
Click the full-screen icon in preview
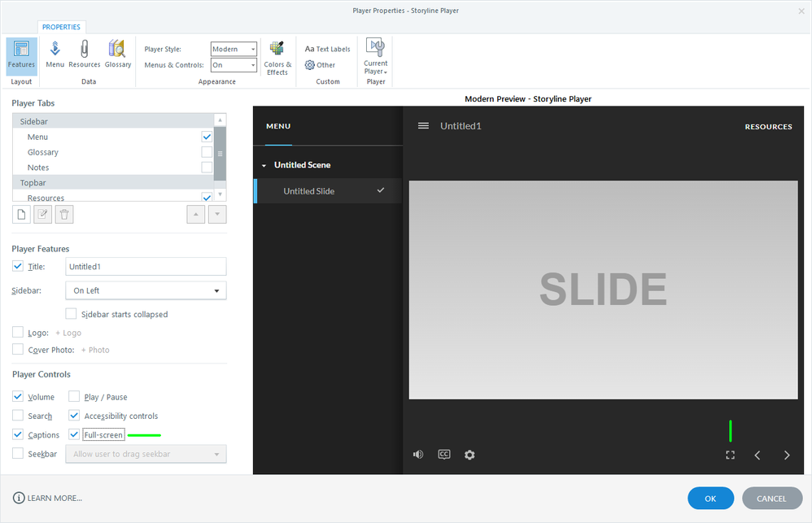click(730, 455)
